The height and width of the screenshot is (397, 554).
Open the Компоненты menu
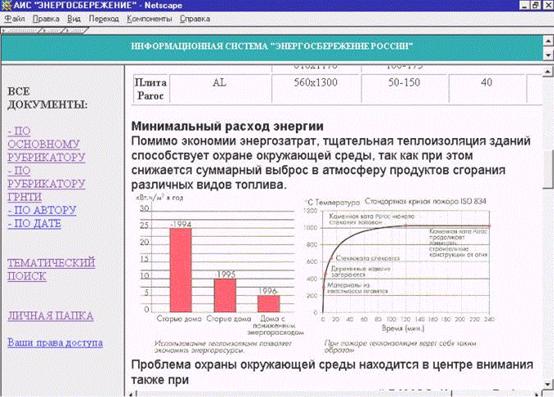coord(149,19)
